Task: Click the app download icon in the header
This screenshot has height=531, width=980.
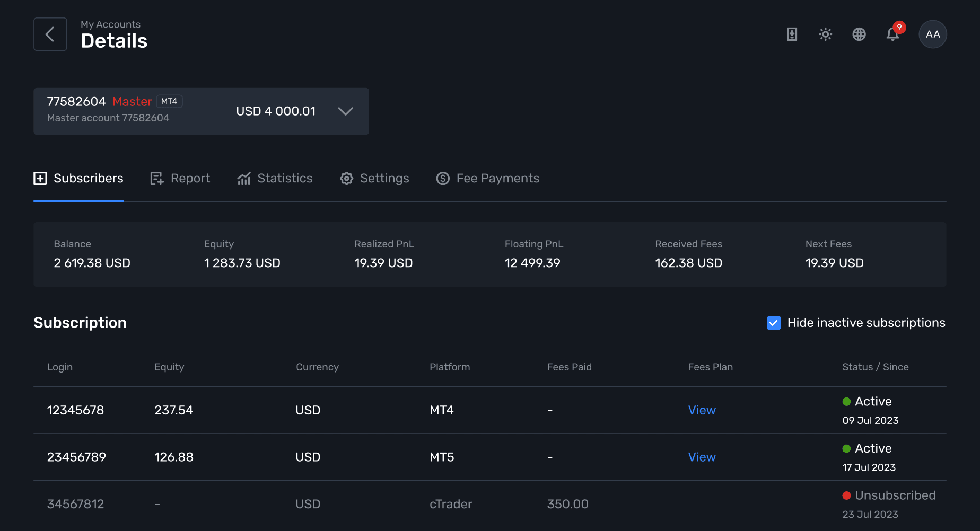Action: [792, 34]
